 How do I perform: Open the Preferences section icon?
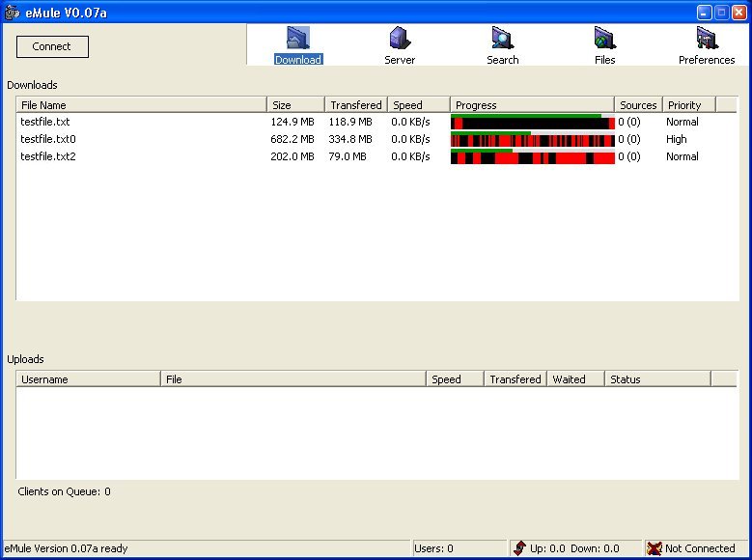click(707, 38)
